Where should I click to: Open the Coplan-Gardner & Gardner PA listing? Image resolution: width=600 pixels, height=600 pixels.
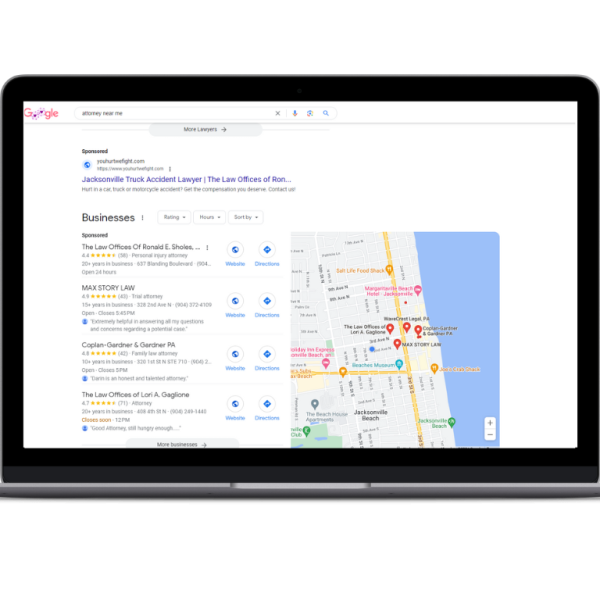pyautogui.click(x=128, y=345)
